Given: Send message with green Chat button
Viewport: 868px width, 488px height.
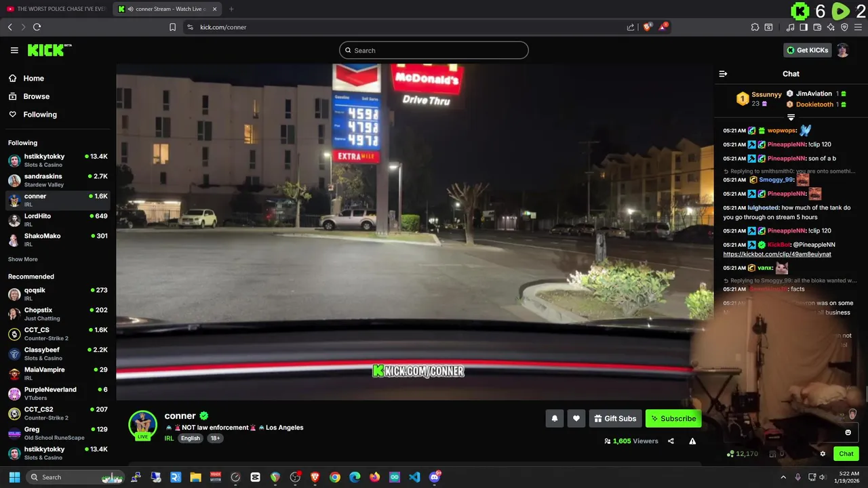Looking at the screenshot, I should [846, 454].
